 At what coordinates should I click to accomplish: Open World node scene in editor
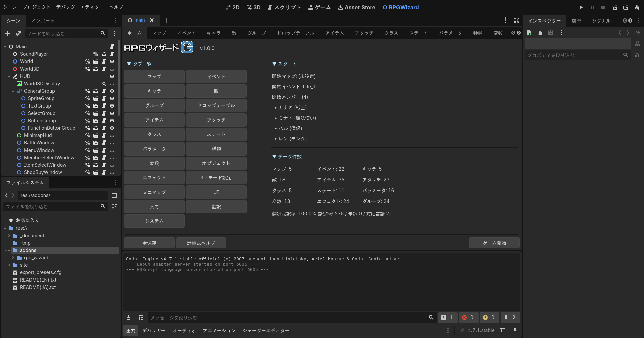(x=96, y=61)
